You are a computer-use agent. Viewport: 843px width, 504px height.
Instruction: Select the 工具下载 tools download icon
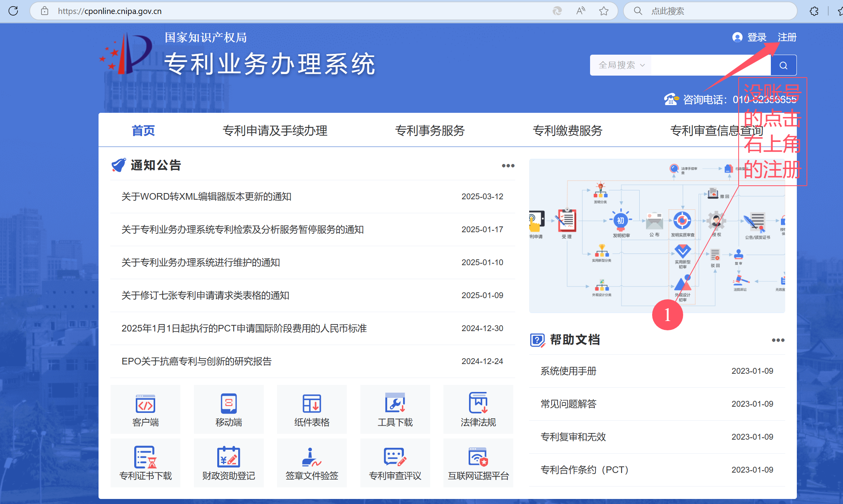395,409
